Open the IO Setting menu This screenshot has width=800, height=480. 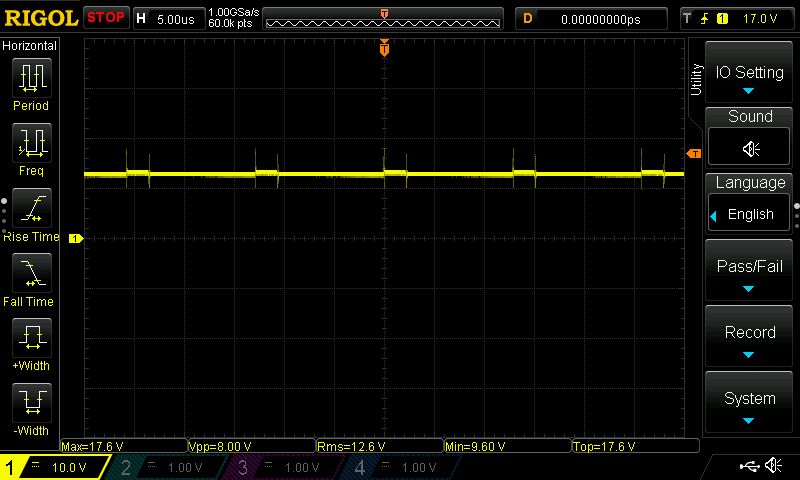pos(749,73)
